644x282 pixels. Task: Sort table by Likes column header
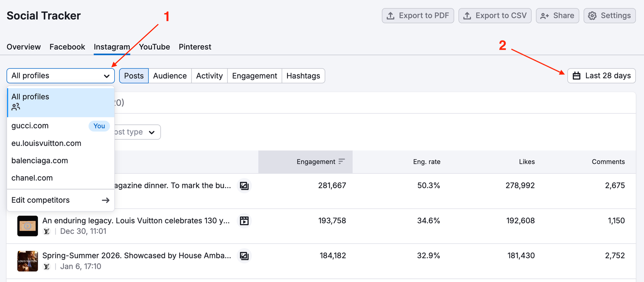click(526, 162)
